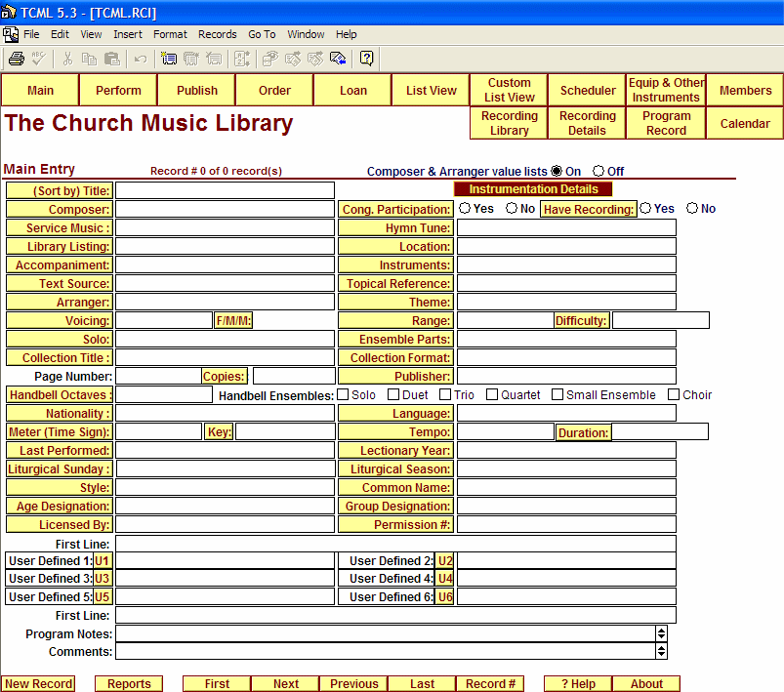Switch to the Loan tab
This screenshot has height=692, width=784.
pos(353,91)
